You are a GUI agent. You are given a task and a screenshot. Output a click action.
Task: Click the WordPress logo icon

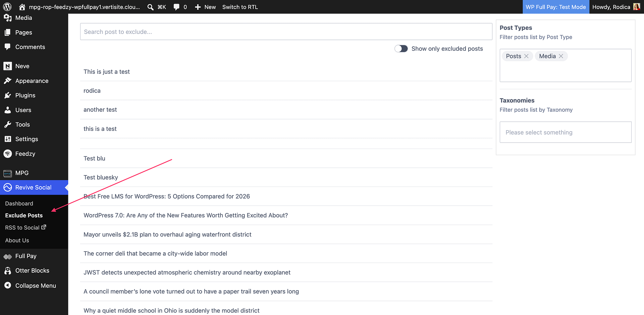[7, 7]
